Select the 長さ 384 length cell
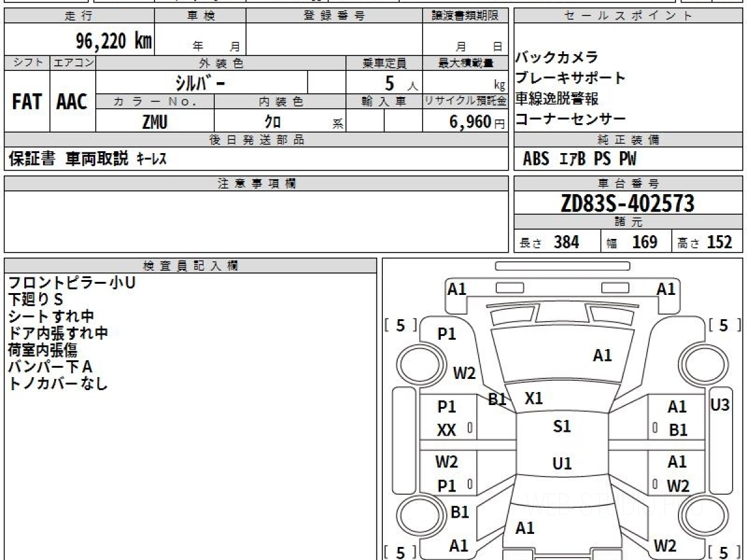747x560 pixels. (557, 242)
